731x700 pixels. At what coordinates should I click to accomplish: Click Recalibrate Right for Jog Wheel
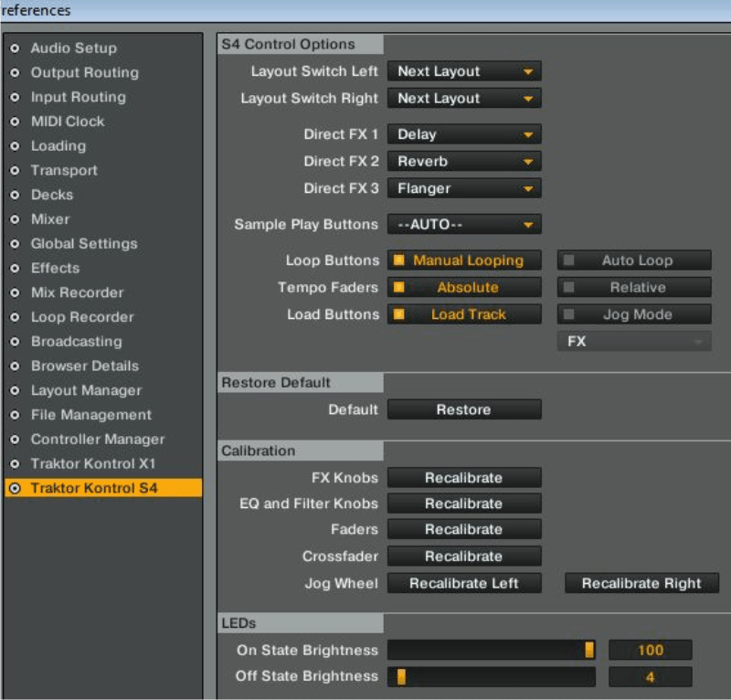coord(641,583)
